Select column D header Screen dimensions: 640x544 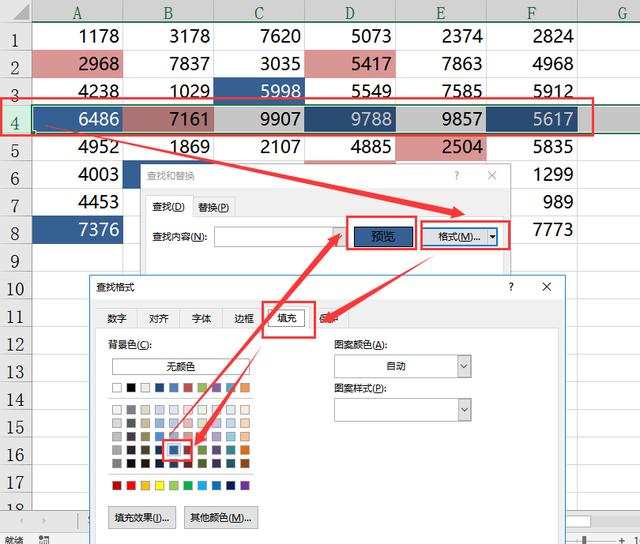coord(350,11)
